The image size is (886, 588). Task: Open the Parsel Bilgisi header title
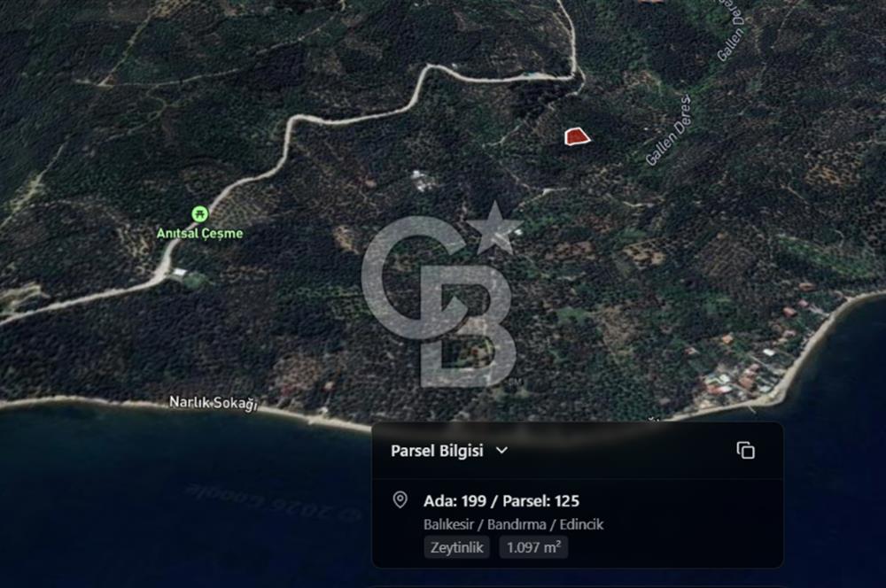[x=437, y=451]
